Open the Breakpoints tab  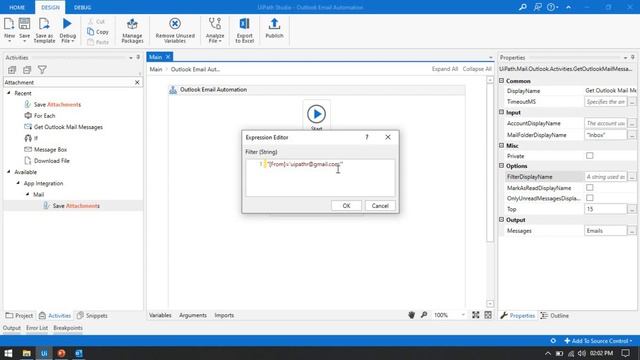(68, 328)
